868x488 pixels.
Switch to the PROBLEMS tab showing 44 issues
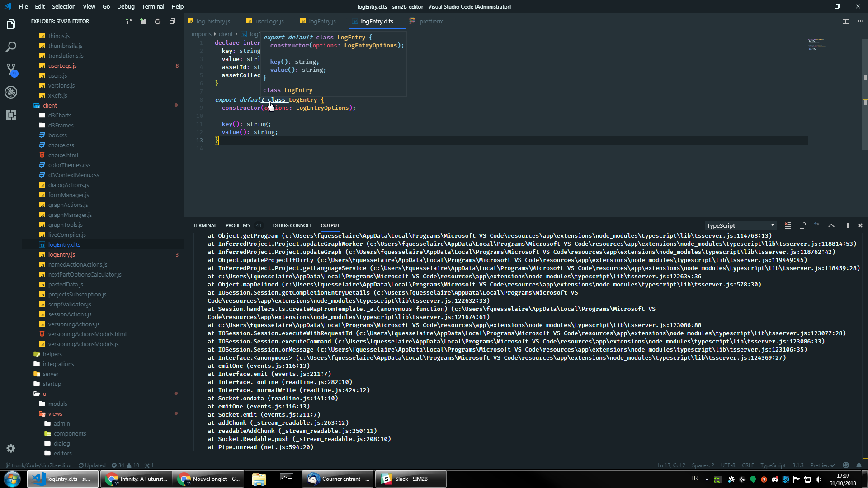[x=237, y=225]
